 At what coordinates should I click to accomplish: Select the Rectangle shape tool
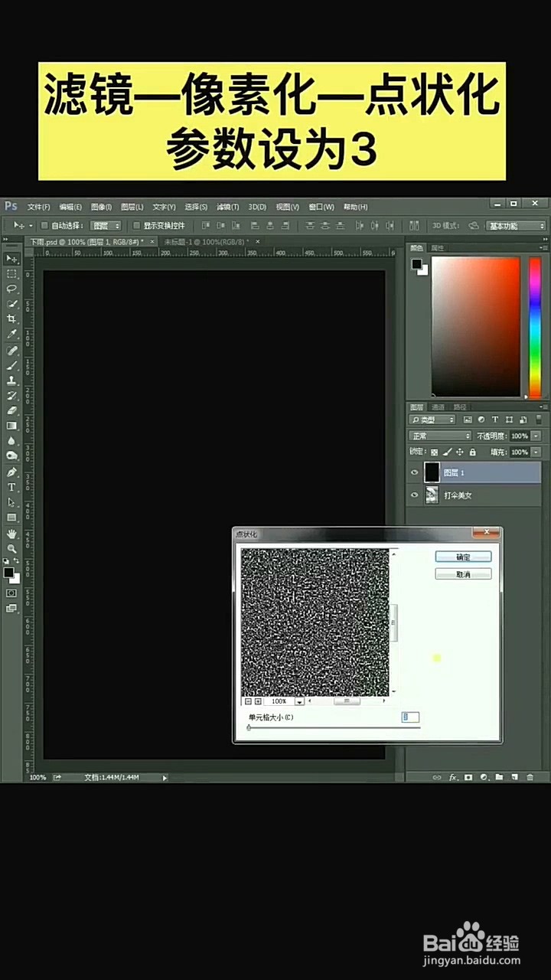[11, 518]
